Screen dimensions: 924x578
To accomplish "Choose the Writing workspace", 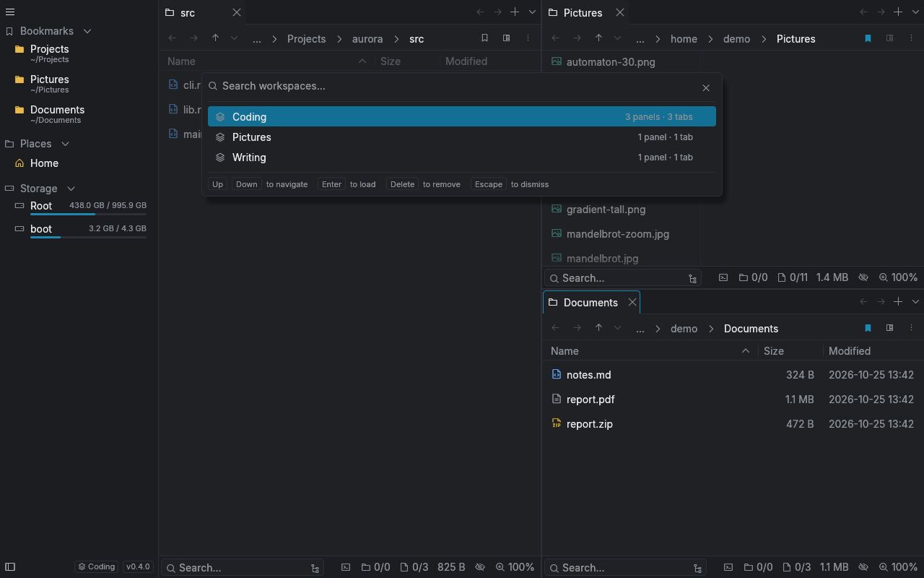I will pos(462,157).
